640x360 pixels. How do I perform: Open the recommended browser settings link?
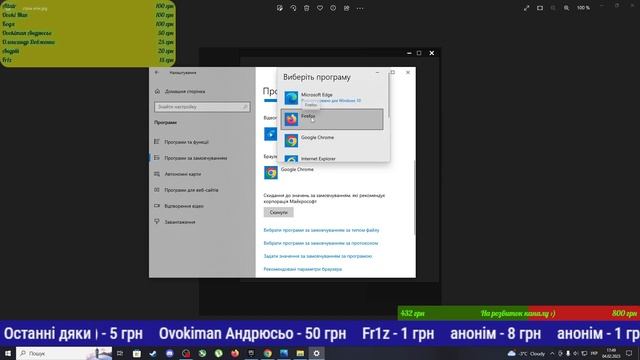point(303,269)
